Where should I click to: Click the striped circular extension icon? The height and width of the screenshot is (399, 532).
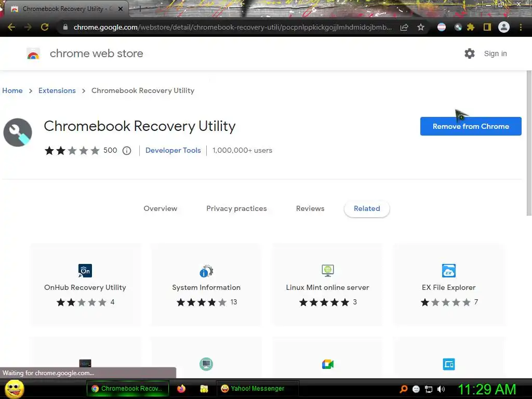tap(442, 27)
